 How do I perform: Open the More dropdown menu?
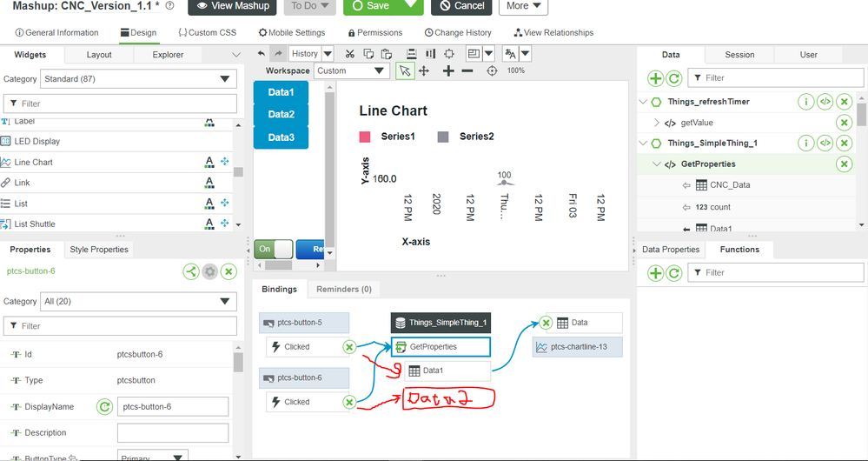click(x=523, y=6)
